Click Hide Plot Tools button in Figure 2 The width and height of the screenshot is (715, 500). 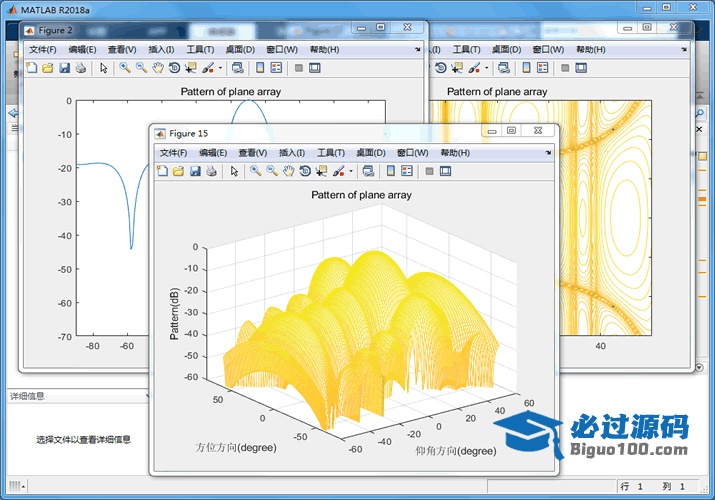298,68
